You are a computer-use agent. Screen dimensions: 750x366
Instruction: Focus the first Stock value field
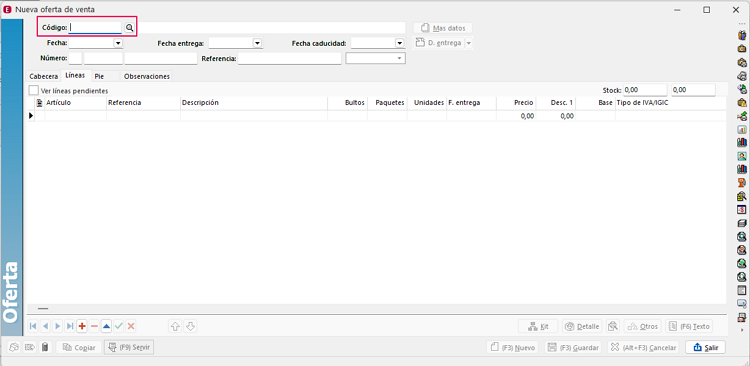[x=645, y=90]
